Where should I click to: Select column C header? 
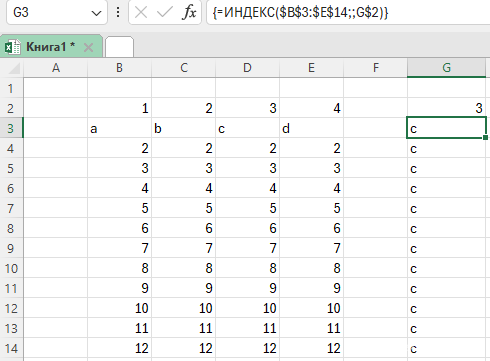click(184, 68)
